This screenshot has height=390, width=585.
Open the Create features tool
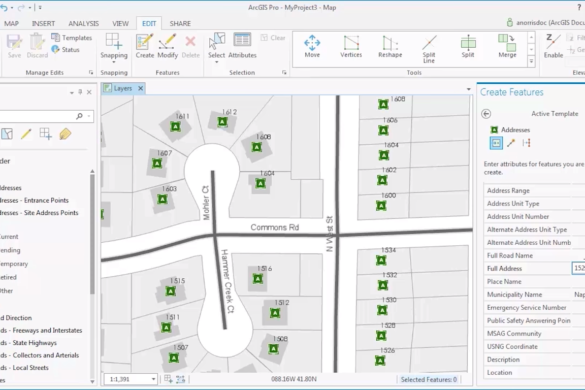coord(145,46)
